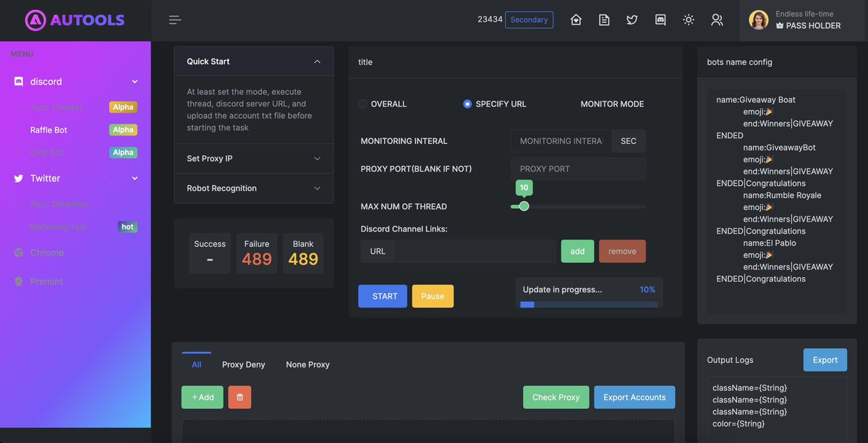Click the Premint icon in sidebar
The width and height of the screenshot is (868, 443).
[19, 282]
